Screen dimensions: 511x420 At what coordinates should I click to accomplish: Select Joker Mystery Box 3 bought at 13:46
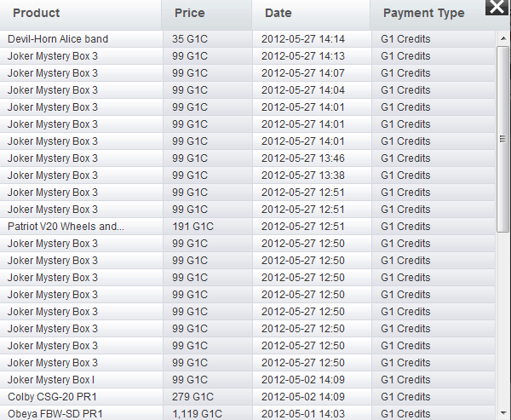click(x=53, y=158)
